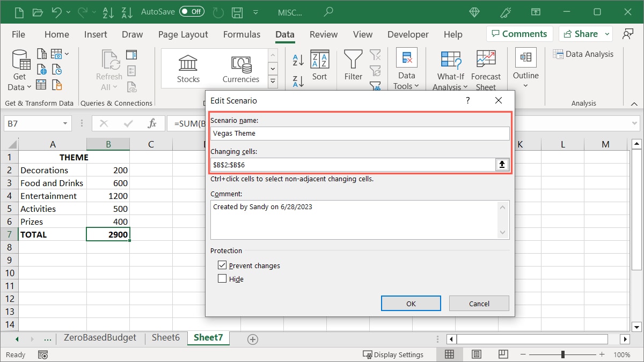Click inside the Scenario name field
The height and width of the screenshot is (362, 644).
tap(358, 133)
